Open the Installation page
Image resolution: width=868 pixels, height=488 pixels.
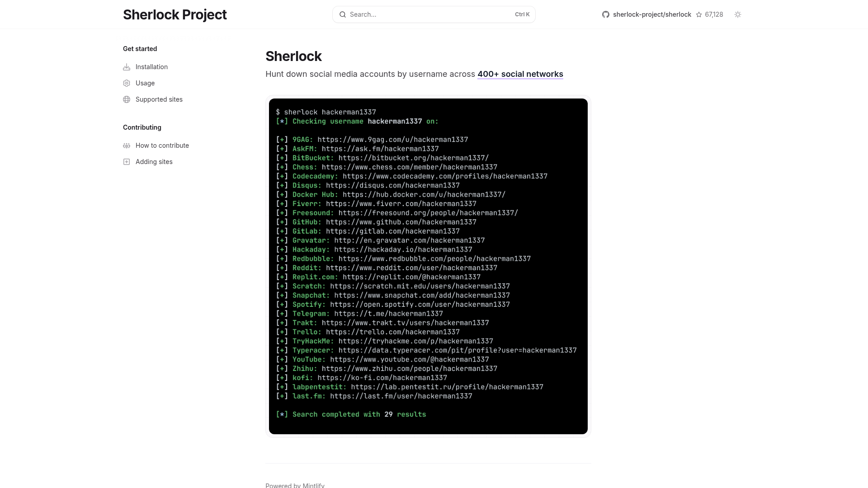pos(151,67)
